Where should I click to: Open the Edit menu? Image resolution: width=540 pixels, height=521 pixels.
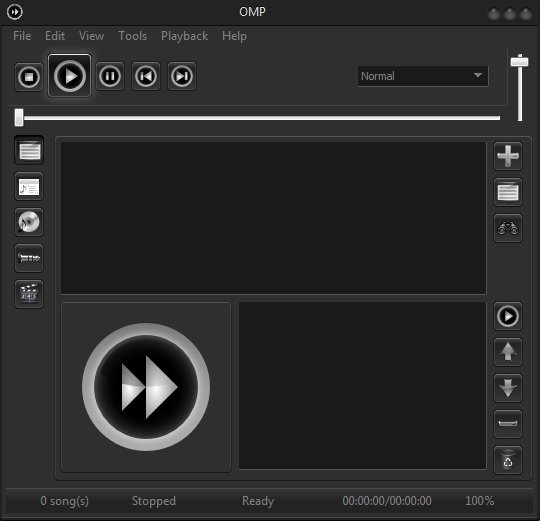point(55,36)
